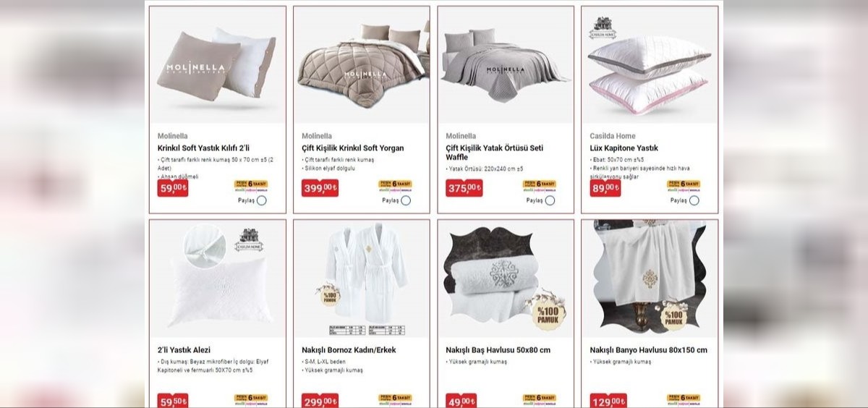Toggle Paylaş circle for Yatak Örtüsü Seti Waffle
This screenshot has height=408, width=868.
pyautogui.click(x=550, y=200)
